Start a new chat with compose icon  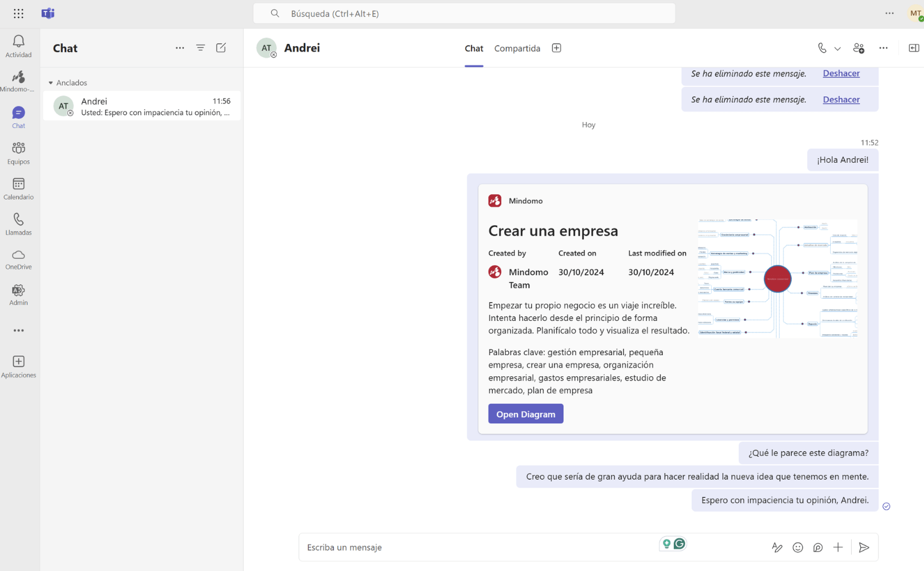(221, 48)
